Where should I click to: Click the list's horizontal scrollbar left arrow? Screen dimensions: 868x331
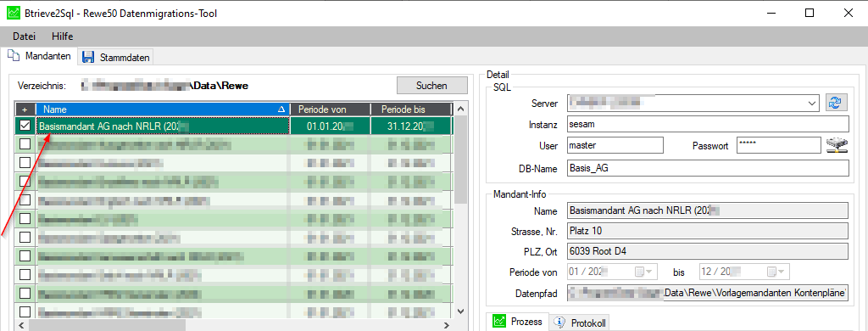tap(21, 325)
